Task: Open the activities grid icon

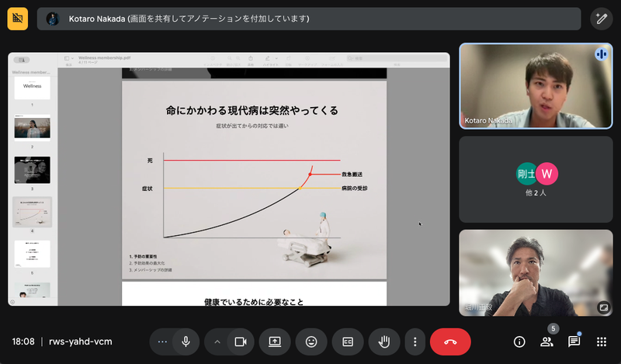Action: tap(601, 341)
